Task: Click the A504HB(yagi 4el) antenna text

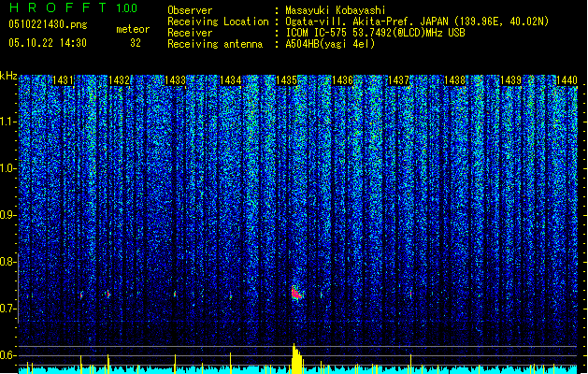Action: point(330,44)
